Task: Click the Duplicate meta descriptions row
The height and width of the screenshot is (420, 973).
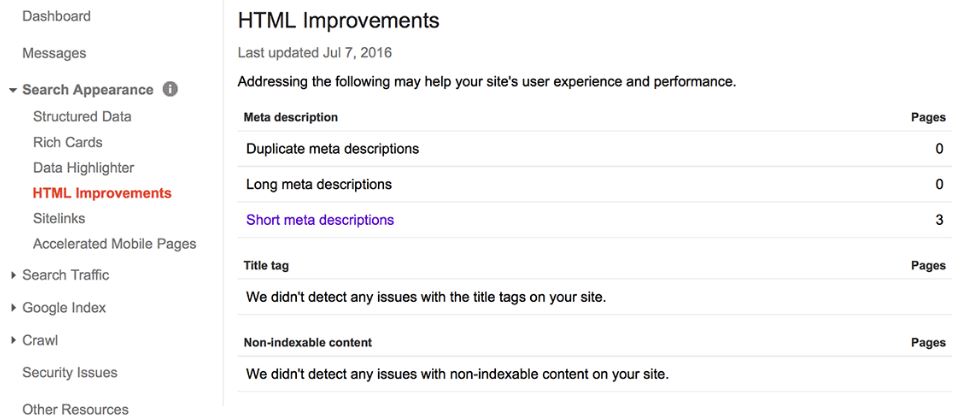Action: [332, 149]
